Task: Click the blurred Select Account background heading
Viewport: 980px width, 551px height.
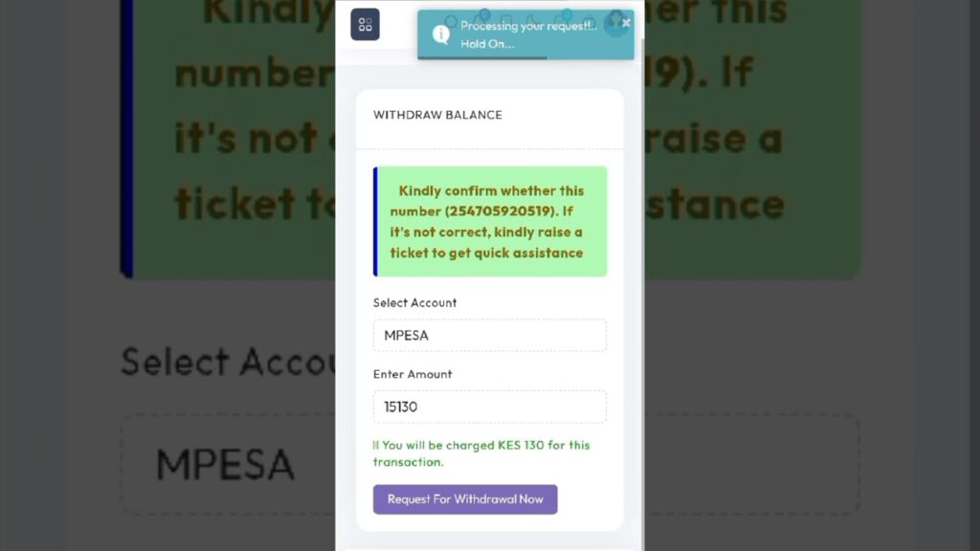Action: point(228,362)
